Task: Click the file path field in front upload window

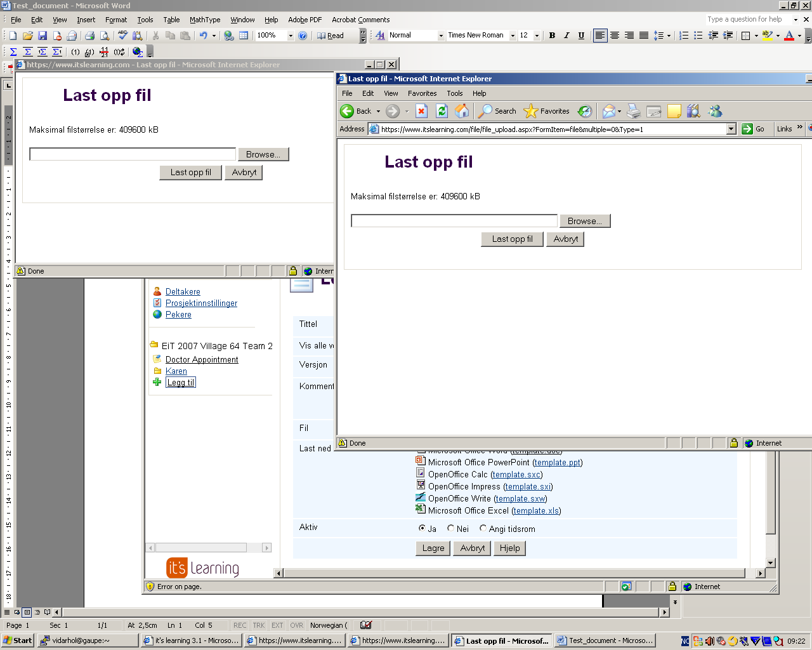Action: (x=454, y=221)
